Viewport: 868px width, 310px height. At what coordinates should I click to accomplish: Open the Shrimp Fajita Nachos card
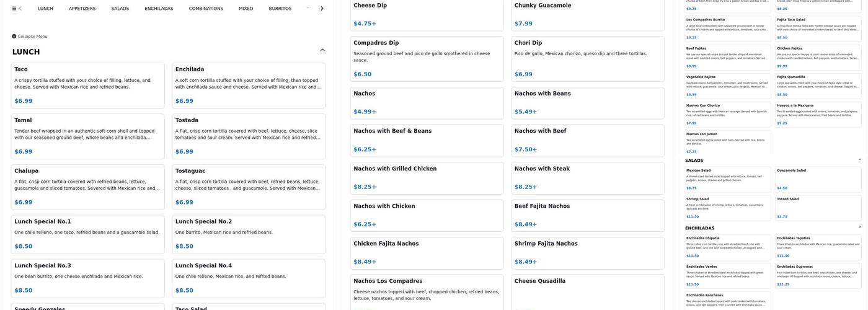click(587, 252)
